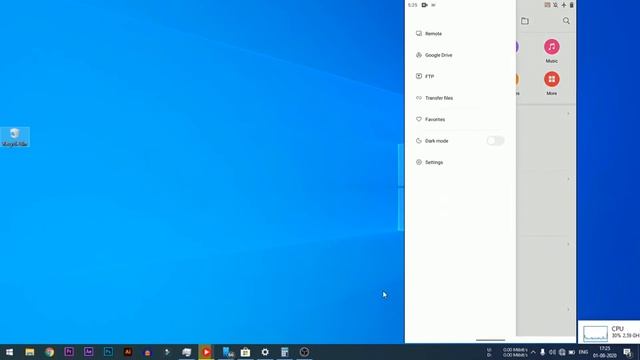Viewport: 640px width, 360px height.
Task: Open the Settings gear in the taskbar
Action: click(265, 352)
